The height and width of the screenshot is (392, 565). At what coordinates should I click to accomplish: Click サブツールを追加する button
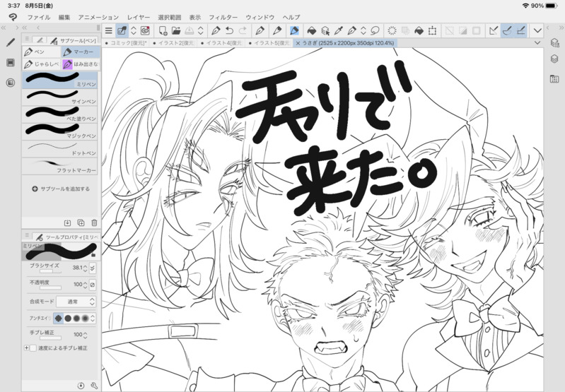tap(61, 189)
